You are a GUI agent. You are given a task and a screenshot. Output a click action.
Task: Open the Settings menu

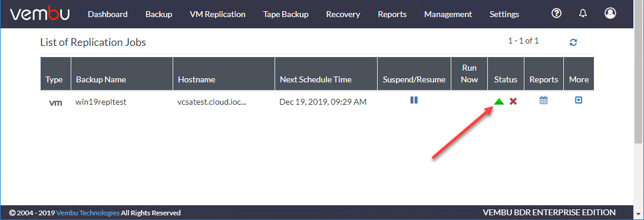(x=504, y=14)
